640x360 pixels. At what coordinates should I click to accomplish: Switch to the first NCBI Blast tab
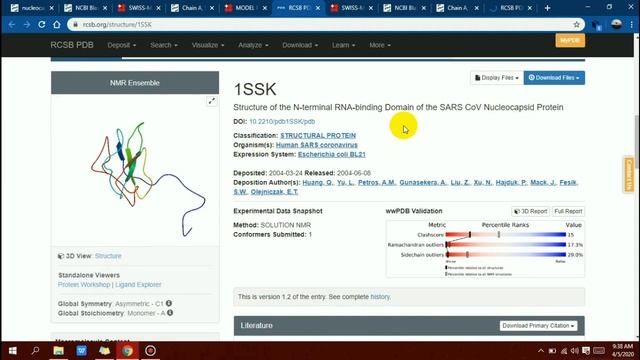tap(84, 8)
